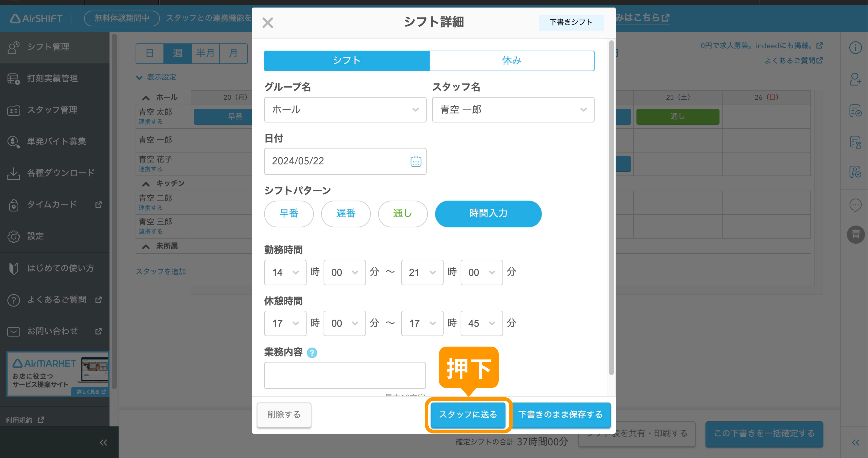Viewport: 868px width, 458px height.
Task: Click the staff shift check icon in right rail
Action: point(855,172)
